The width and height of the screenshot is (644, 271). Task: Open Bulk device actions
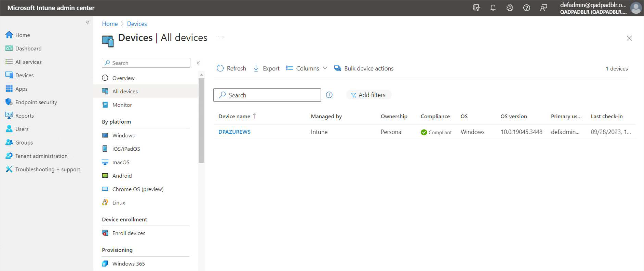pyautogui.click(x=364, y=68)
